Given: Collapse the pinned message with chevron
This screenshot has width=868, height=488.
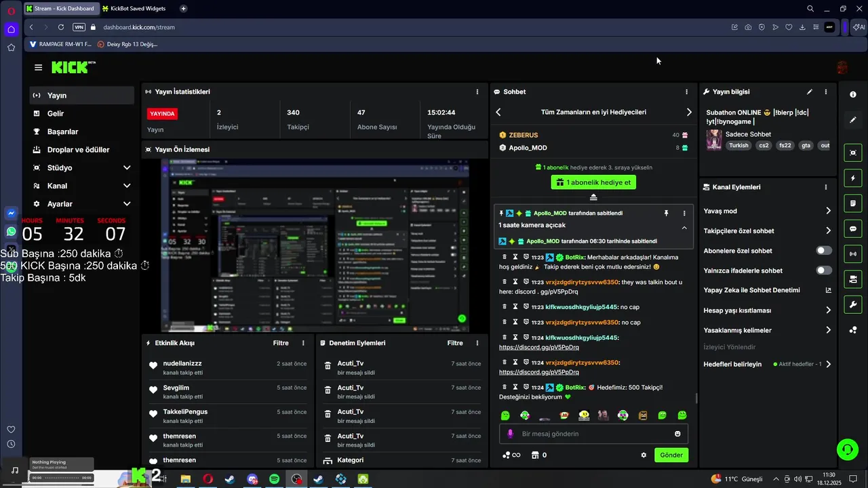Looking at the screenshot, I should point(684,228).
